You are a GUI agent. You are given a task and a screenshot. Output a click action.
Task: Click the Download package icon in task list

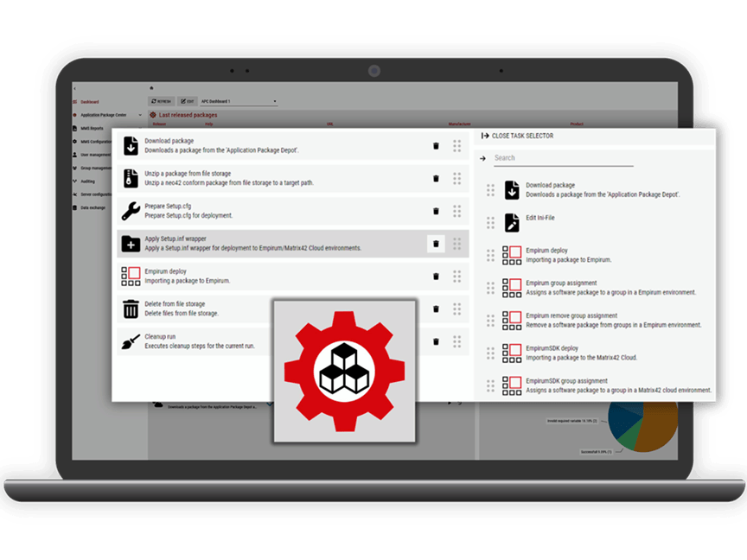pyautogui.click(x=131, y=146)
